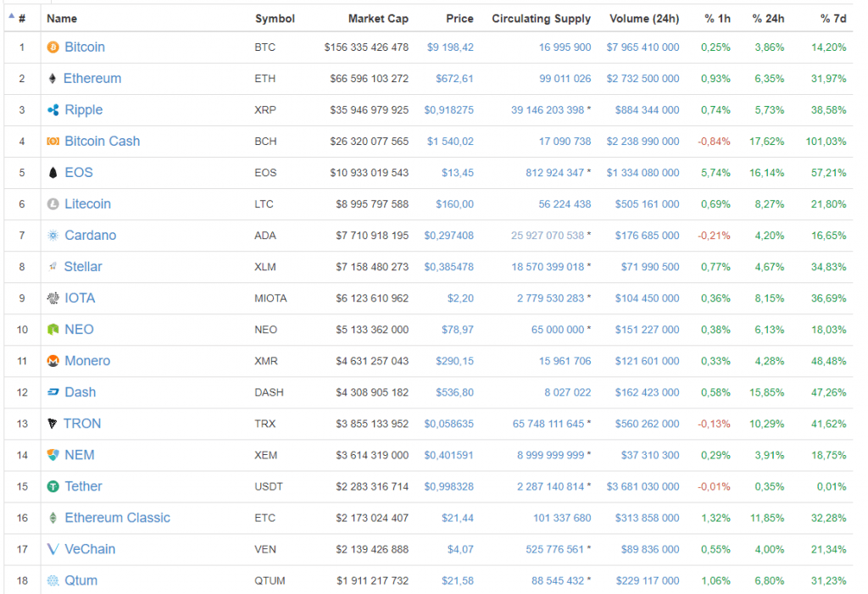Open the VeChain coin page

(x=90, y=549)
